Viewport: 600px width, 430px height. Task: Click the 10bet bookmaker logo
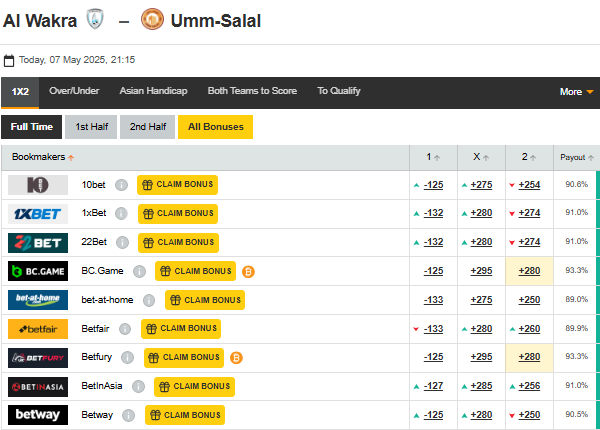coord(38,185)
